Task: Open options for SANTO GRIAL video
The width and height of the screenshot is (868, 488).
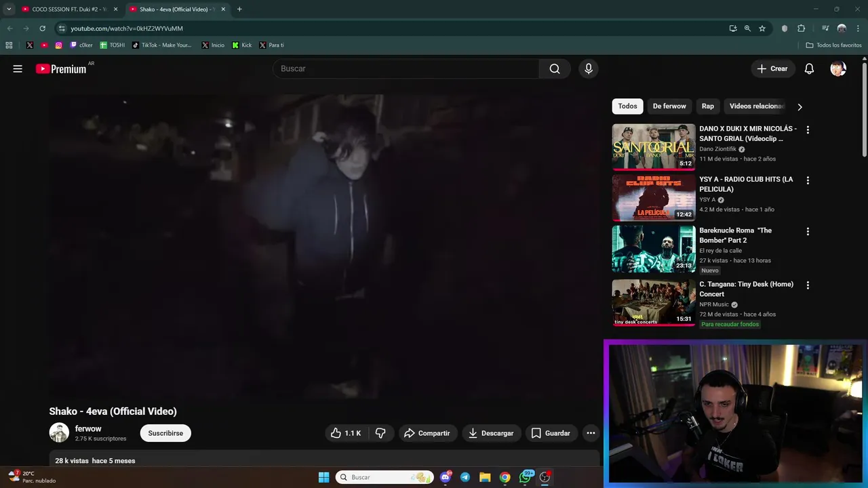Action: pos(807,129)
